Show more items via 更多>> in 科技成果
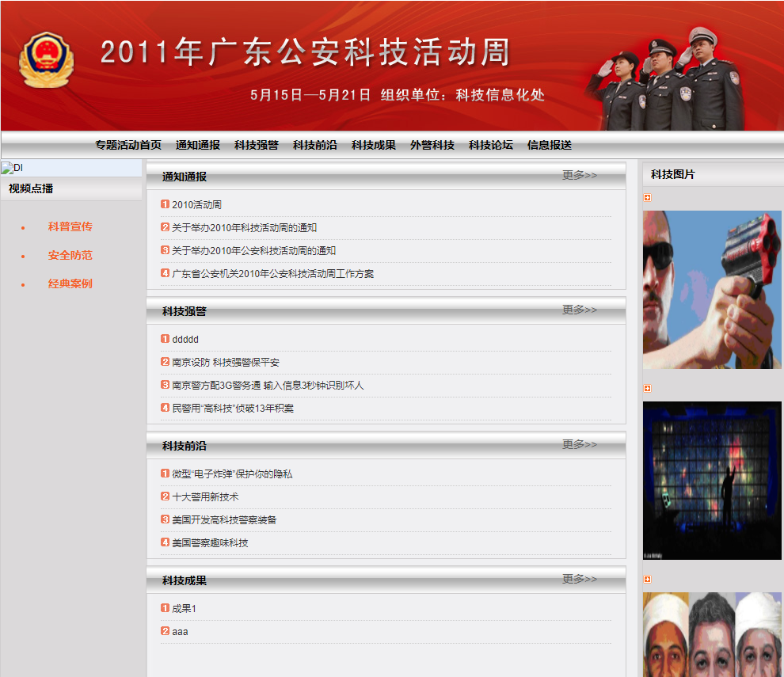Screen dimensions: 784x677 click(579, 579)
